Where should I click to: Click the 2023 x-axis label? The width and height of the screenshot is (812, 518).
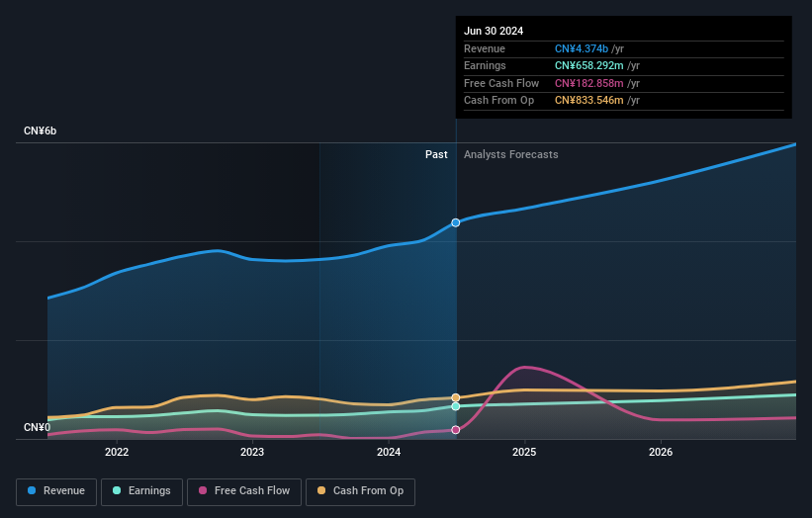click(252, 453)
